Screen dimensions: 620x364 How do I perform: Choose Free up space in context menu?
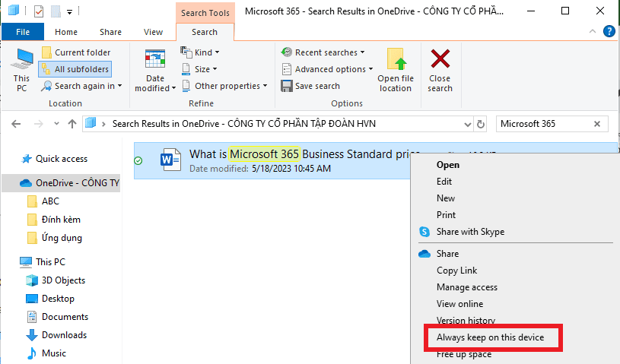point(464,354)
